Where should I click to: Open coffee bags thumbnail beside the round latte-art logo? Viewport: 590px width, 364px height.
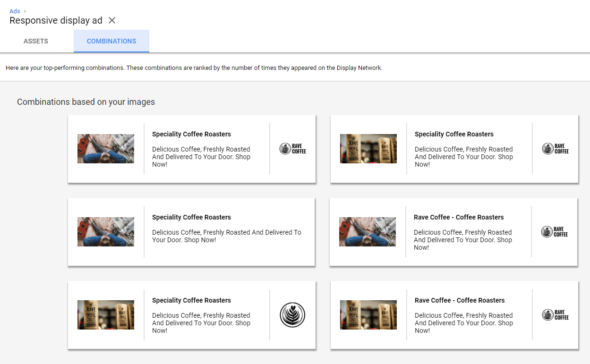(x=106, y=315)
